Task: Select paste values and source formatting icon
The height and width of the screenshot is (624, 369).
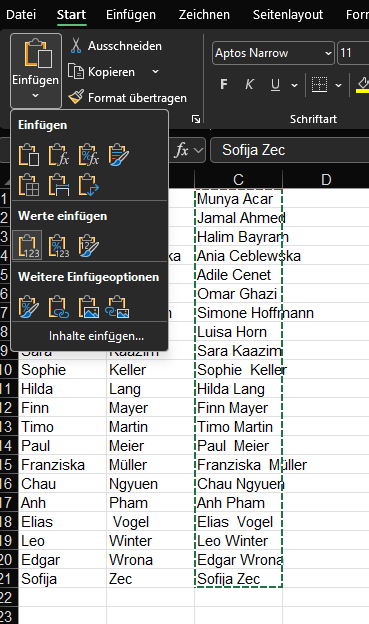Action: click(x=88, y=246)
